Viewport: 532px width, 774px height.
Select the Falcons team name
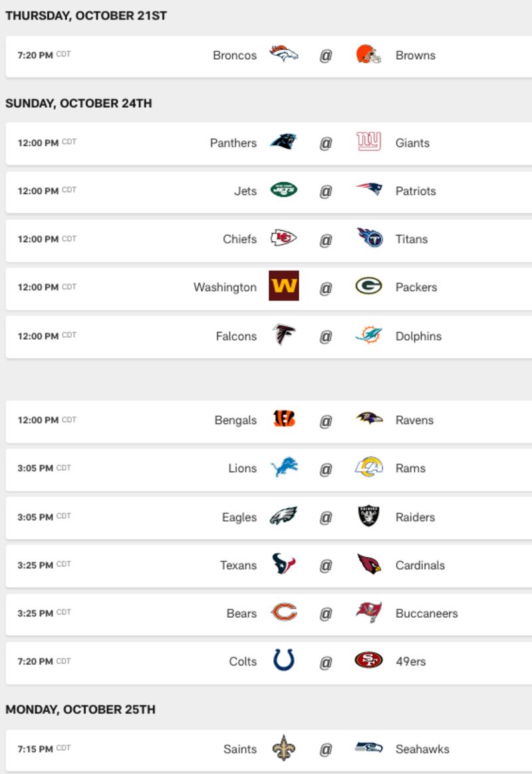(x=236, y=336)
